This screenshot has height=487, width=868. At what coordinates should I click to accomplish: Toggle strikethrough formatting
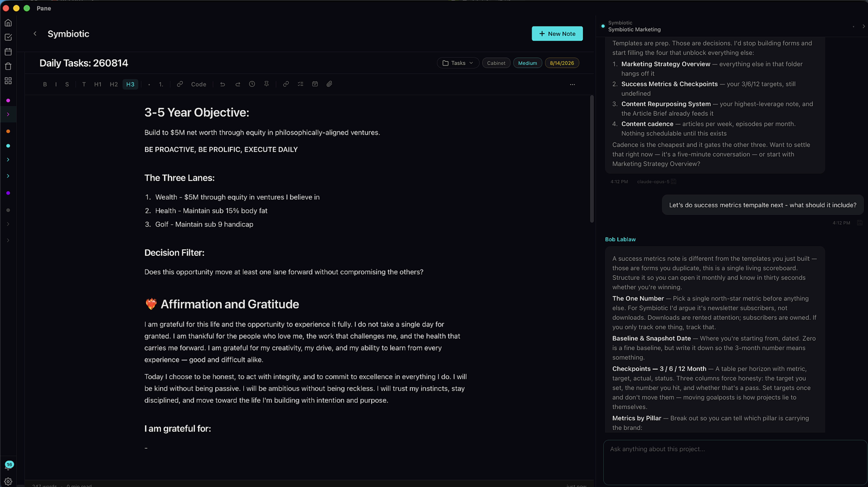click(67, 84)
